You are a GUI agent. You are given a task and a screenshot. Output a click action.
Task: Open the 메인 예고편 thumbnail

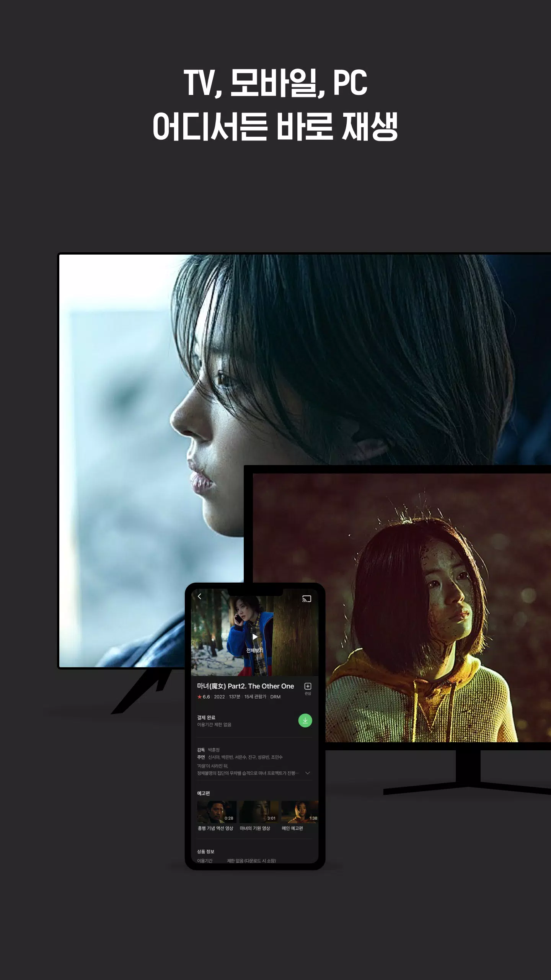pyautogui.click(x=300, y=812)
